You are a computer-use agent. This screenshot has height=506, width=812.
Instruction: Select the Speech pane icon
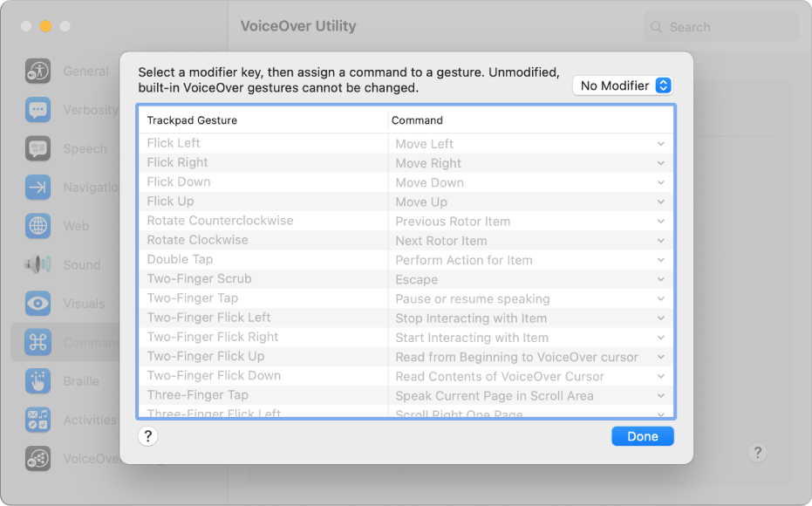(x=38, y=148)
